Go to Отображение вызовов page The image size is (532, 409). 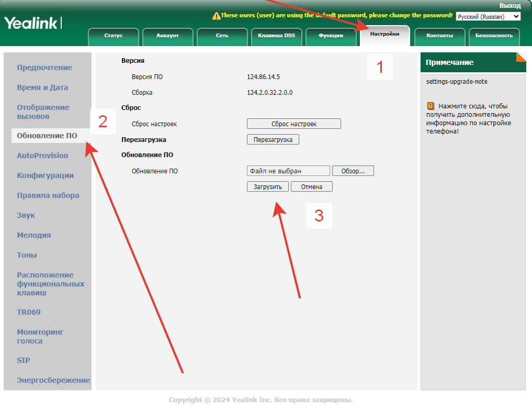tap(43, 112)
